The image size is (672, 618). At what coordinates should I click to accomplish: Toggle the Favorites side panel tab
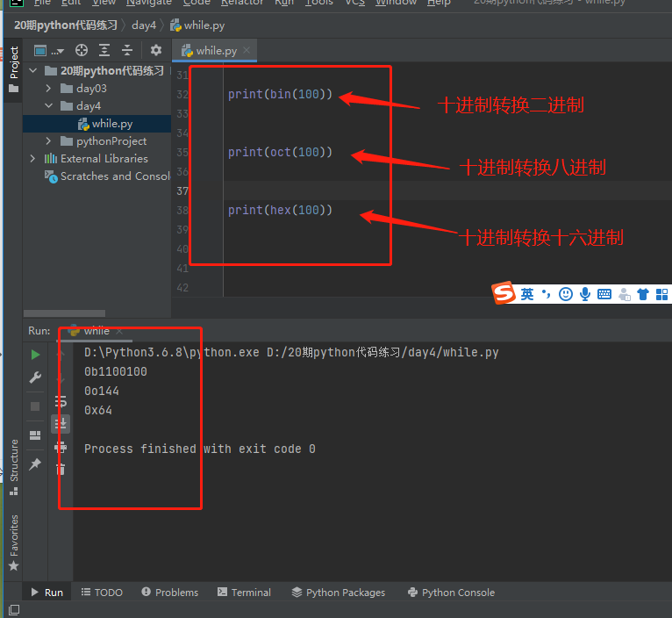pos(14,543)
